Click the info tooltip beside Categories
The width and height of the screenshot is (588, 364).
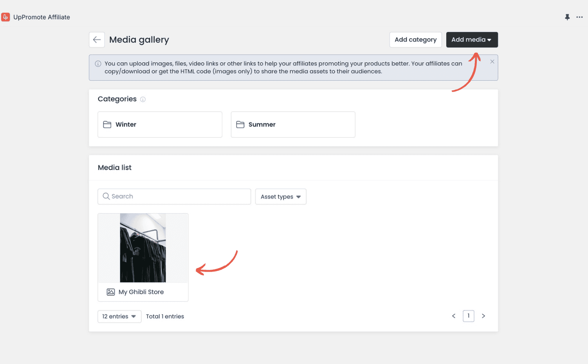pyautogui.click(x=143, y=99)
